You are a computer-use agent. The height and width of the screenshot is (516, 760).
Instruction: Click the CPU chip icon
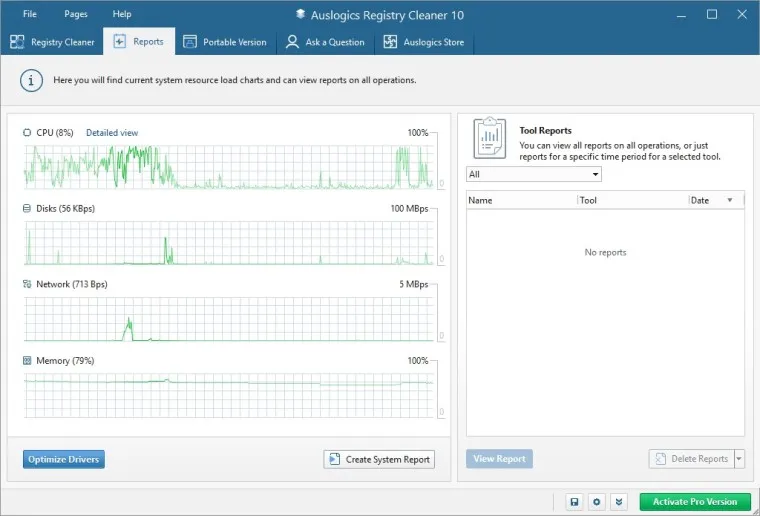(x=27, y=132)
